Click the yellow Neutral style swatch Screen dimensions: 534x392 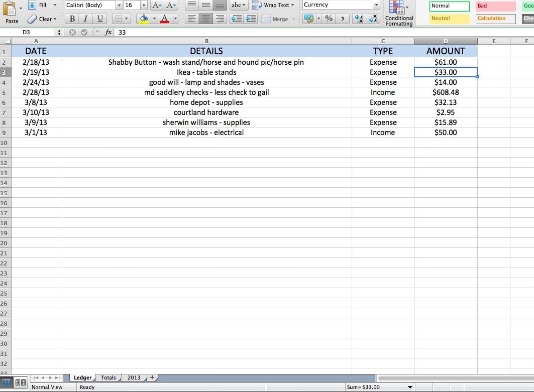click(449, 19)
